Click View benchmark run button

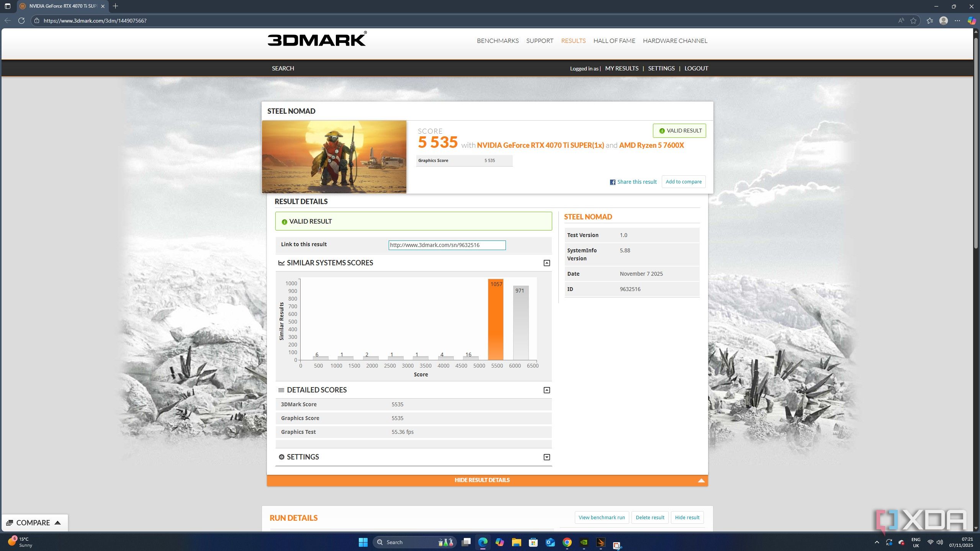click(601, 517)
